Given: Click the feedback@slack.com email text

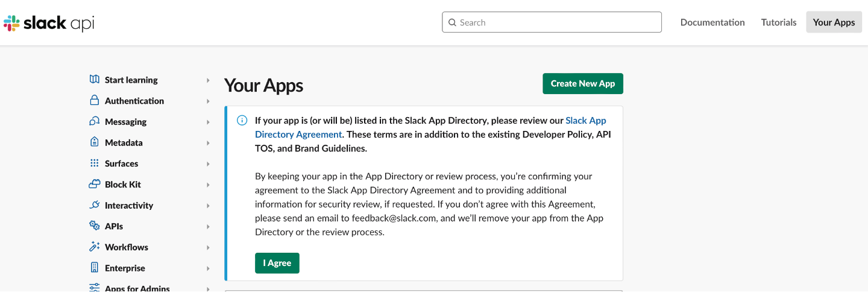Looking at the screenshot, I should (x=394, y=218).
